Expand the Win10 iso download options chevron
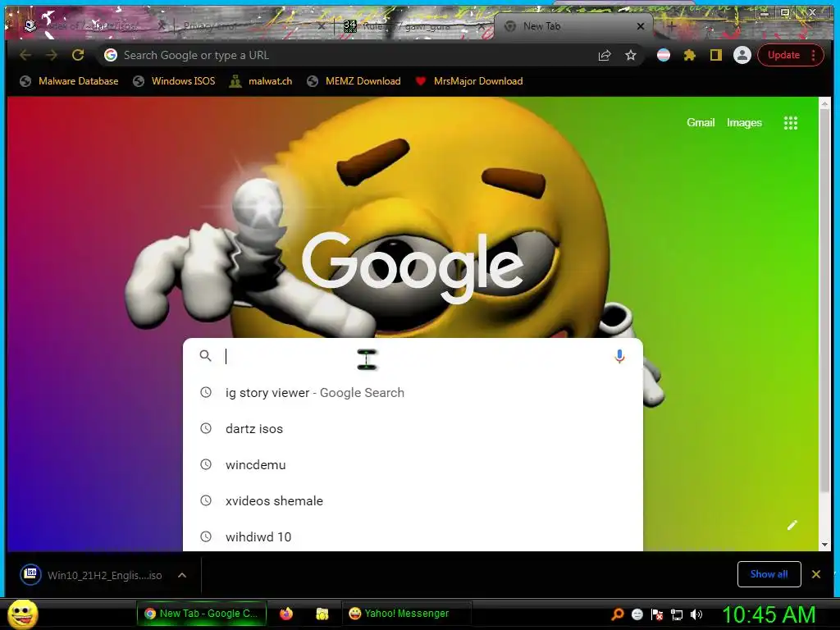Screen dimensions: 840x630 [x=182, y=575]
